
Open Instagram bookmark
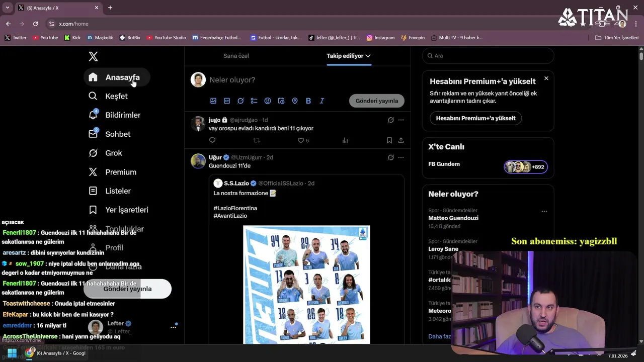(x=380, y=37)
